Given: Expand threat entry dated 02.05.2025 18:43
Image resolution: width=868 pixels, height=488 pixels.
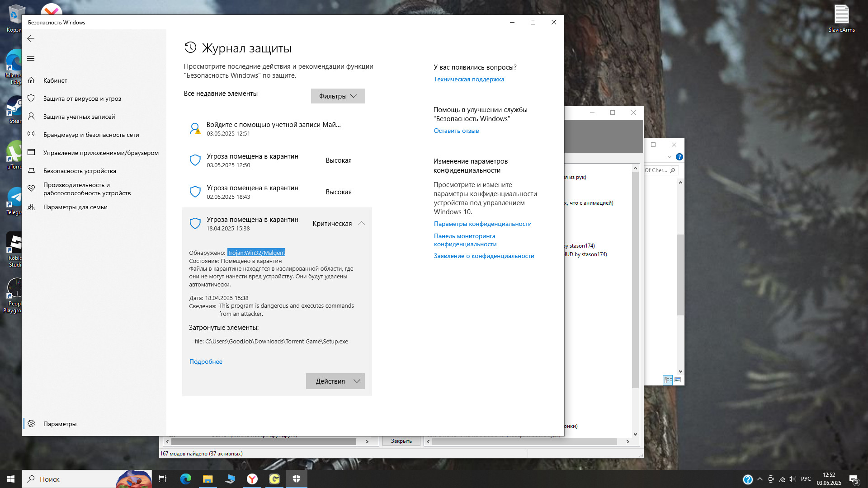Looking at the screenshot, I should click(x=277, y=192).
